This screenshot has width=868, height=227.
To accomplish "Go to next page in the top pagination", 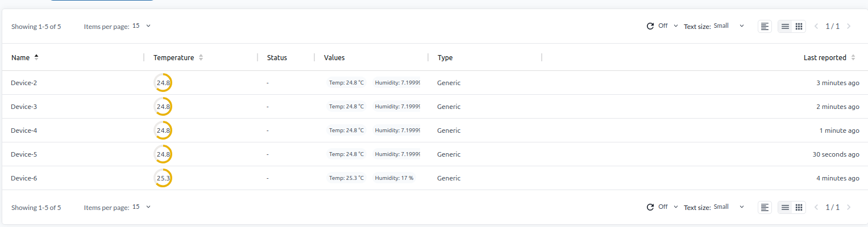I will 849,26.
